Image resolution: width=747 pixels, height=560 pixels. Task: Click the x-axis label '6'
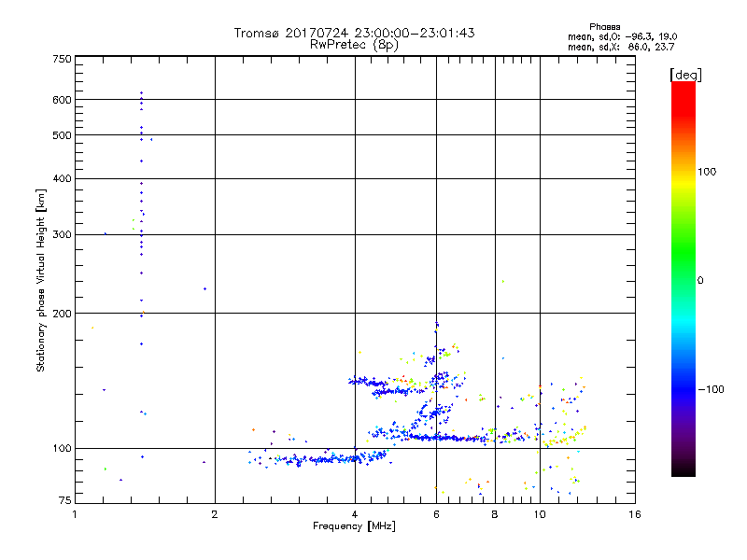[436, 514]
